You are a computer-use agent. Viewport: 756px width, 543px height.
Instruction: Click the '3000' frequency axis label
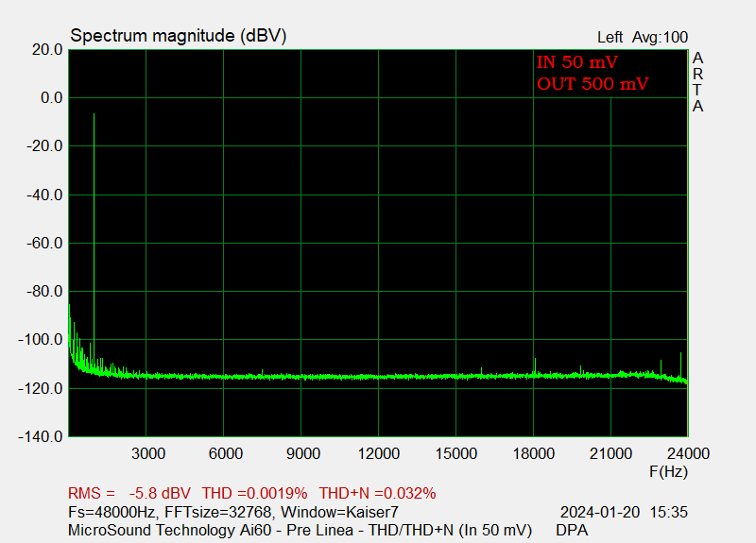click(x=148, y=453)
